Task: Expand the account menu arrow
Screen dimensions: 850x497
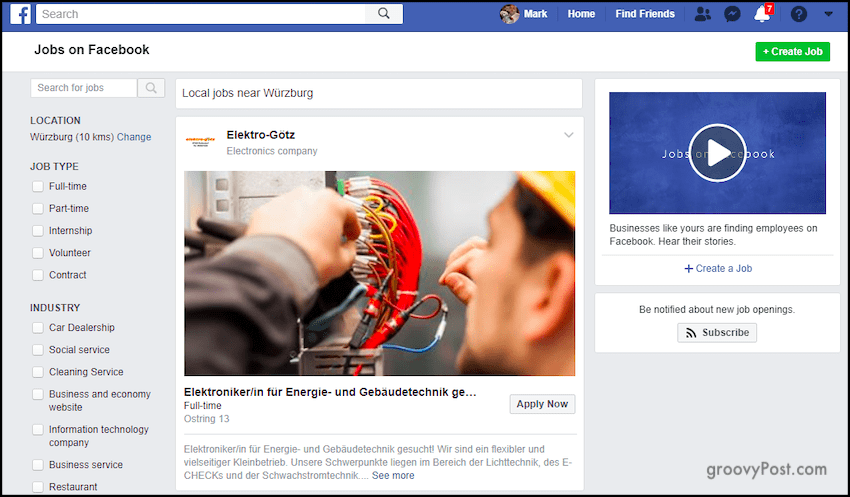Action: point(828,14)
